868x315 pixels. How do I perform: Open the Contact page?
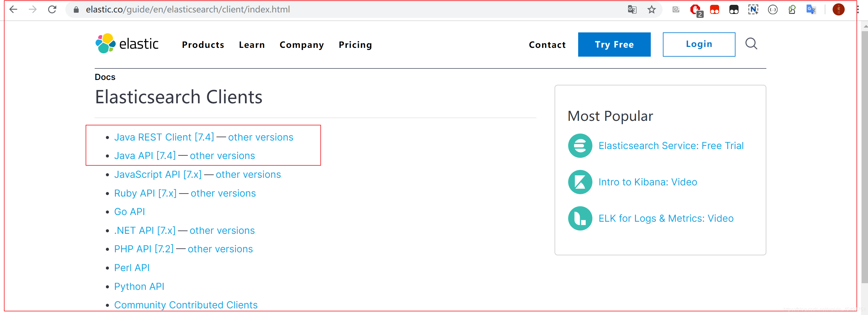click(547, 45)
